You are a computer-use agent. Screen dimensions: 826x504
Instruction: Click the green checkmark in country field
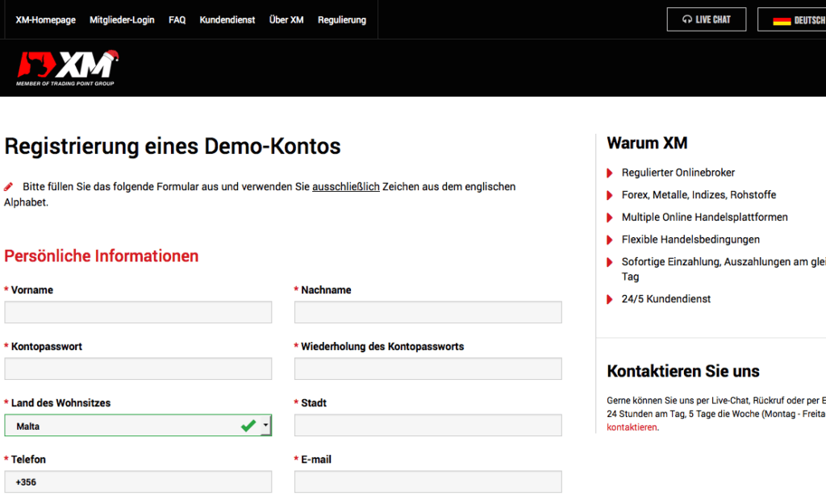click(x=248, y=426)
